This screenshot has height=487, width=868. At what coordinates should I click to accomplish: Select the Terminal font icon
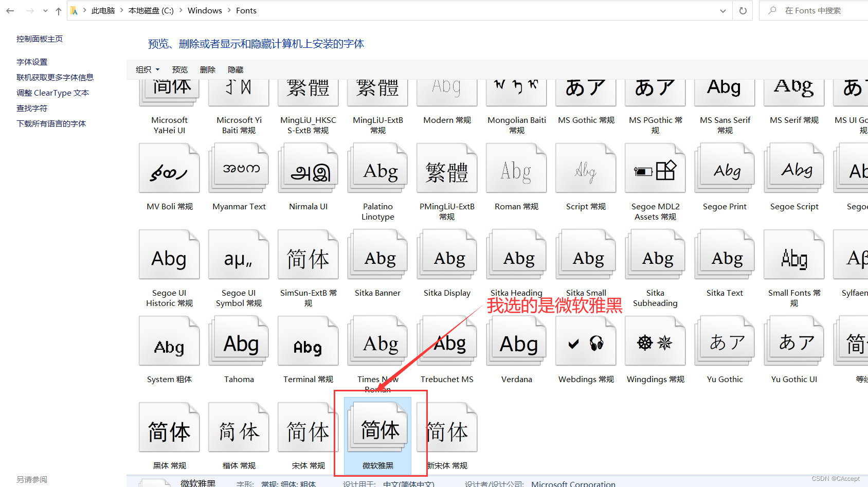pos(308,341)
